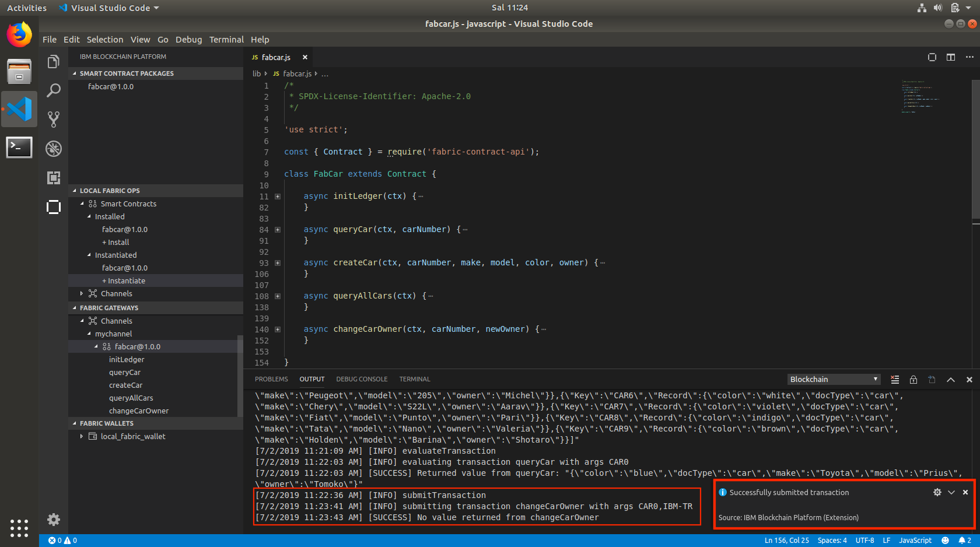Open Source Control view

(54, 120)
